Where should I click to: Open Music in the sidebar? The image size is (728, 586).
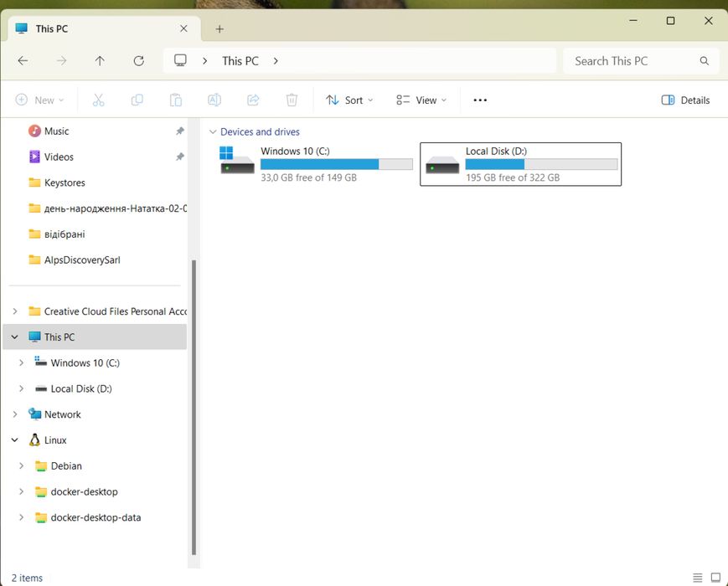tap(56, 131)
